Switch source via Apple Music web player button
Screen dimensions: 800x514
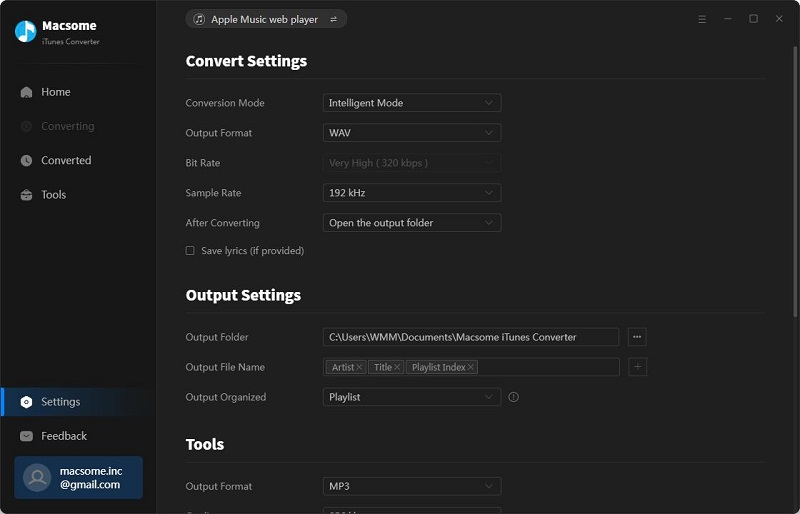tap(266, 19)
